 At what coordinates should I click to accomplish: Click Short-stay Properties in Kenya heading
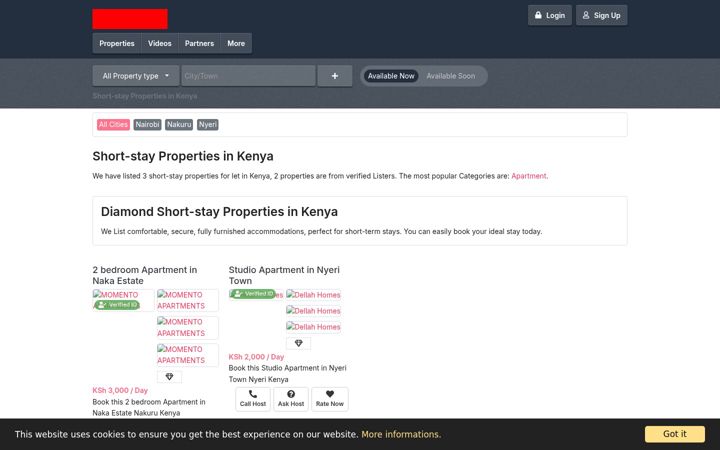click(x=183, y=156)
